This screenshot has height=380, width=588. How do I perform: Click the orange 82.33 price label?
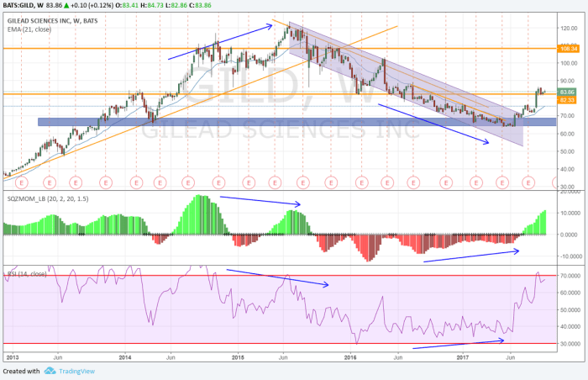pyautogui.click(x=569, y=100)
